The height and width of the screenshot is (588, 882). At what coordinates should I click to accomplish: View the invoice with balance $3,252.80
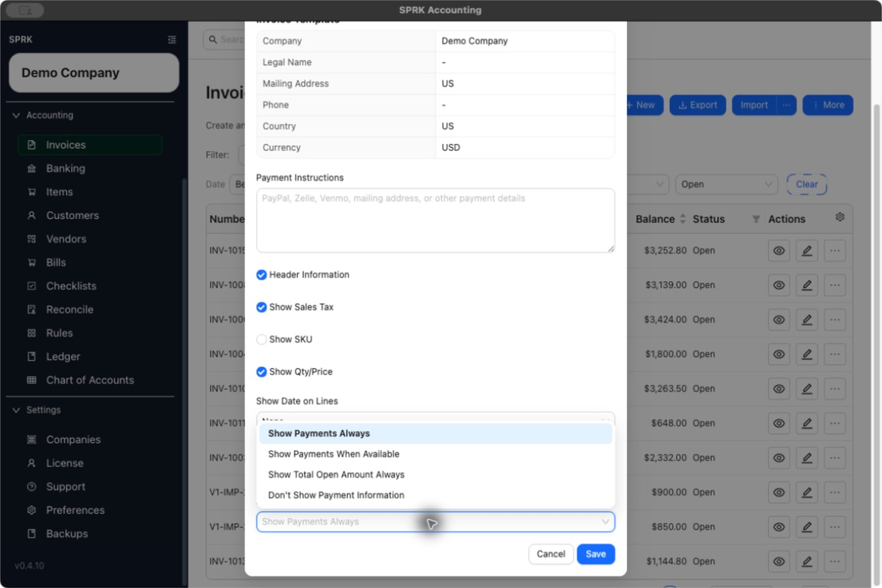pyautogui.click(x=779, y=251)
